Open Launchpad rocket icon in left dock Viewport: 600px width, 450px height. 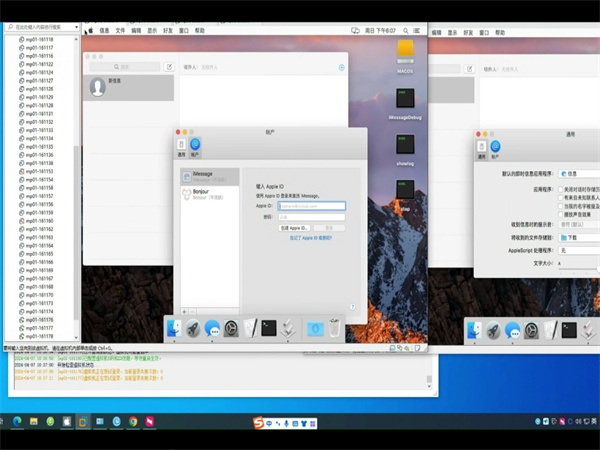[x=193, y=328]
